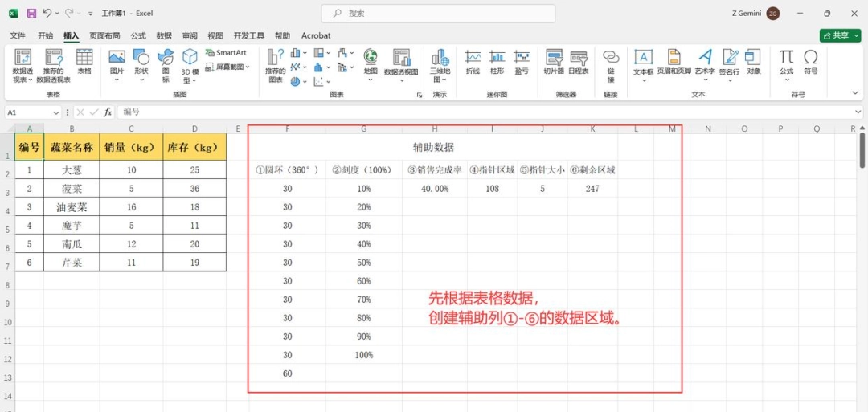Insert a Line sparkline (折线)
This screenshot has height=412, width=868.
473,62
